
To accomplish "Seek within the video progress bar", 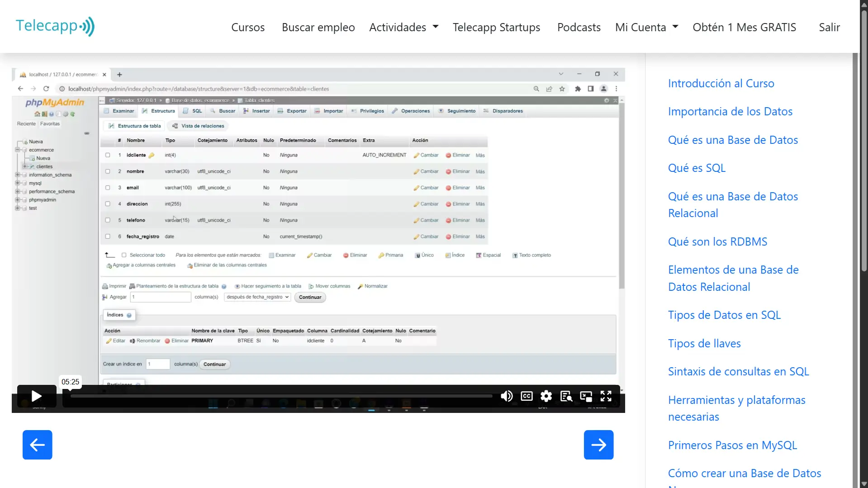I will [280, 396].
